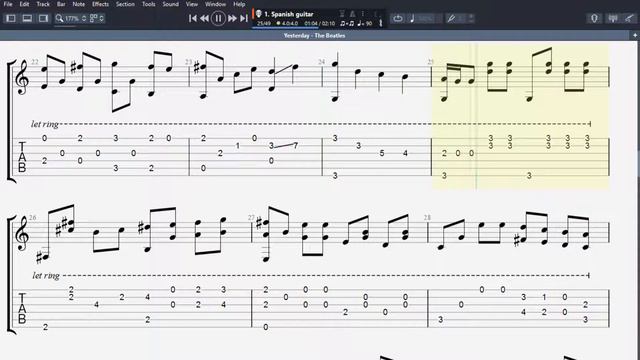Click the first let ring marking
This screenshot has width=640, height=360.
[44, 124]
